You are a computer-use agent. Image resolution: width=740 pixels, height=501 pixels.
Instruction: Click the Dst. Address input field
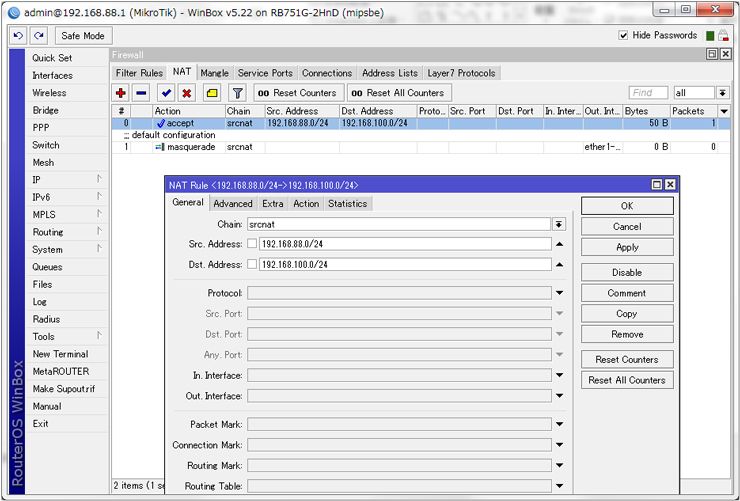click(x=405, y=264)
